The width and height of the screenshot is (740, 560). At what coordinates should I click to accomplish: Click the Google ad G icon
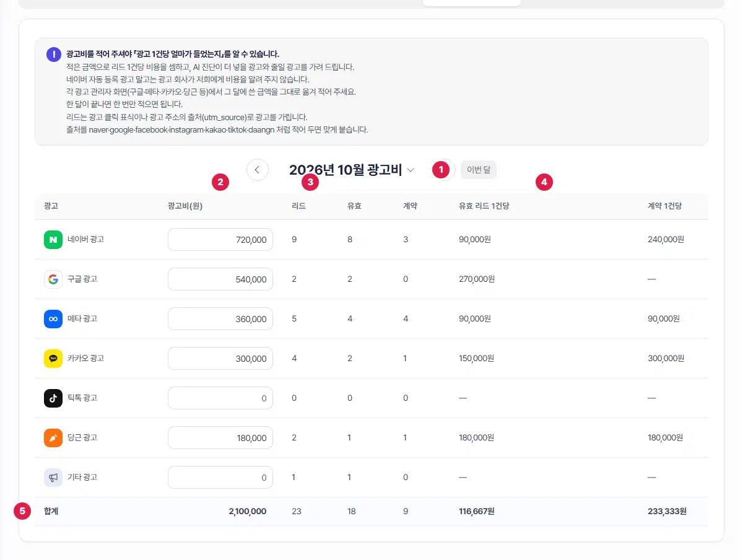(53, 279)
